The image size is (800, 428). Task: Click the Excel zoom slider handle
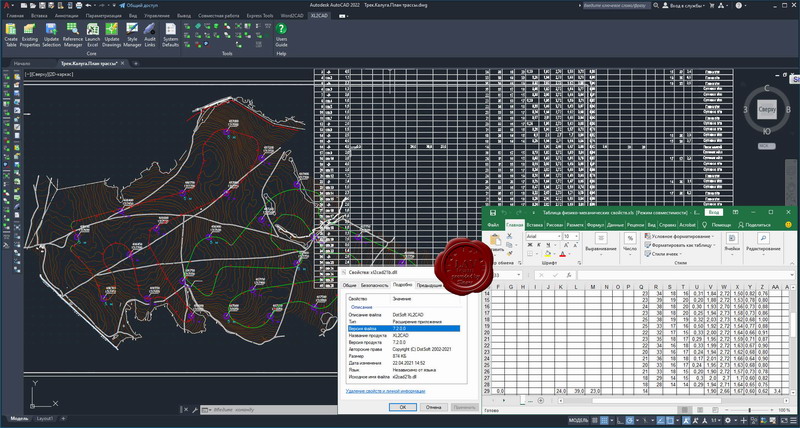click(x=749, y=410)
